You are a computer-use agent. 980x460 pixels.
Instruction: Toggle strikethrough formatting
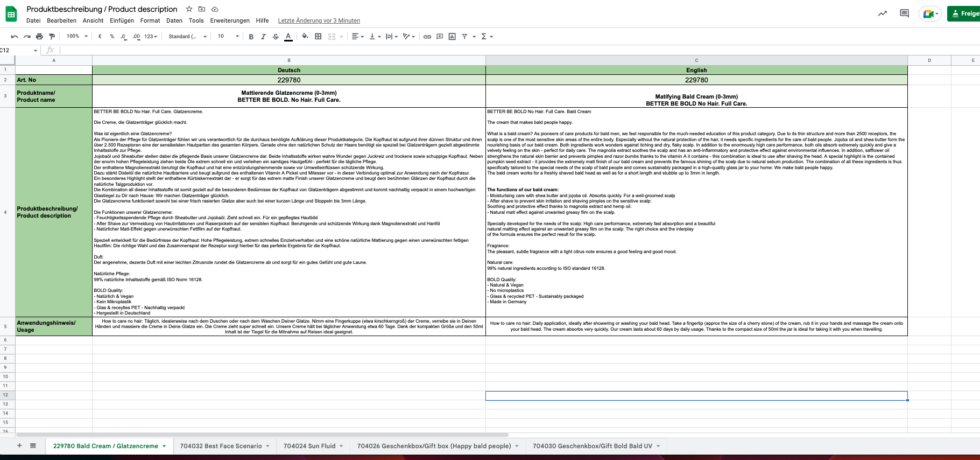pyautogui.click(x=276, y=37)
